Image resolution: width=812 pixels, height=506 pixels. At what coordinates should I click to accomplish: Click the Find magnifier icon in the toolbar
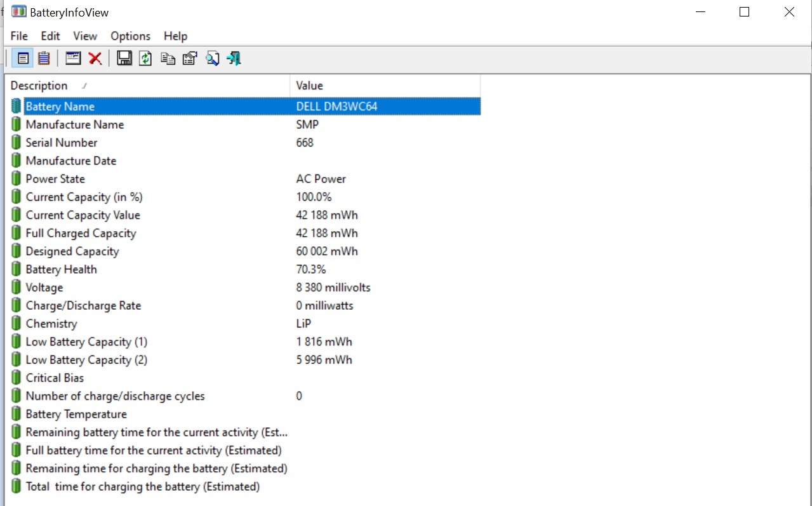212,59
